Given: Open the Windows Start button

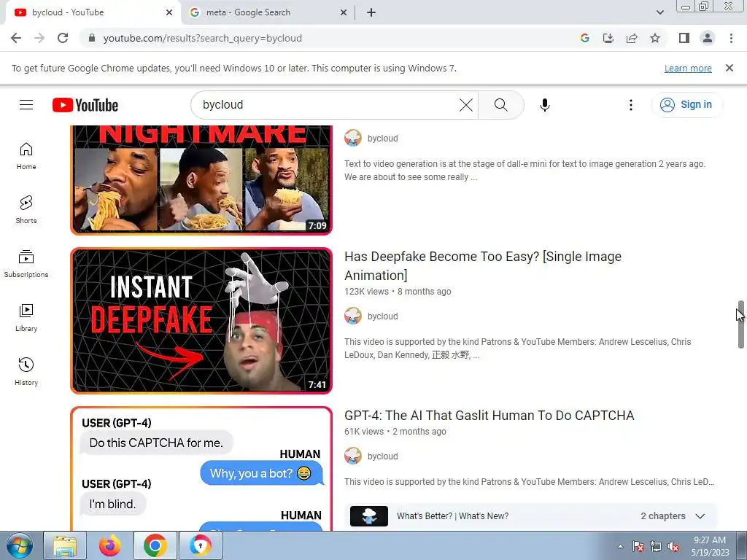Looking at the screenshot, I should (x=20, y=545).
